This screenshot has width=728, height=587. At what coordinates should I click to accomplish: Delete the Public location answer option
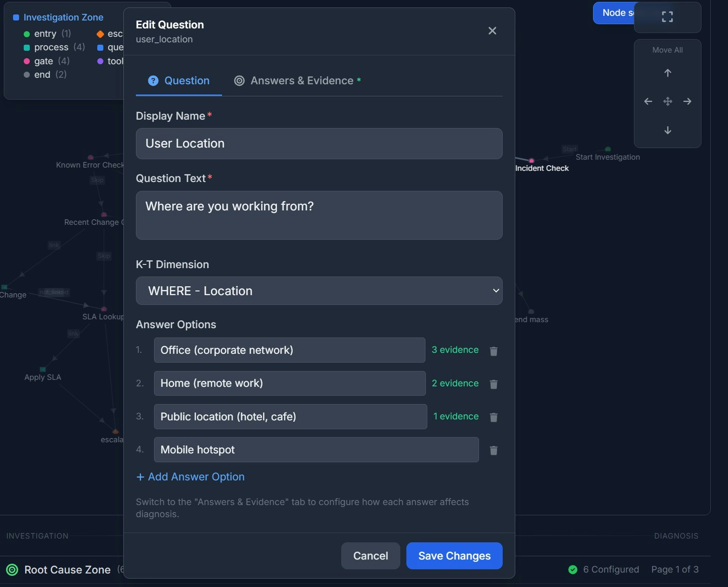[493, 417]
